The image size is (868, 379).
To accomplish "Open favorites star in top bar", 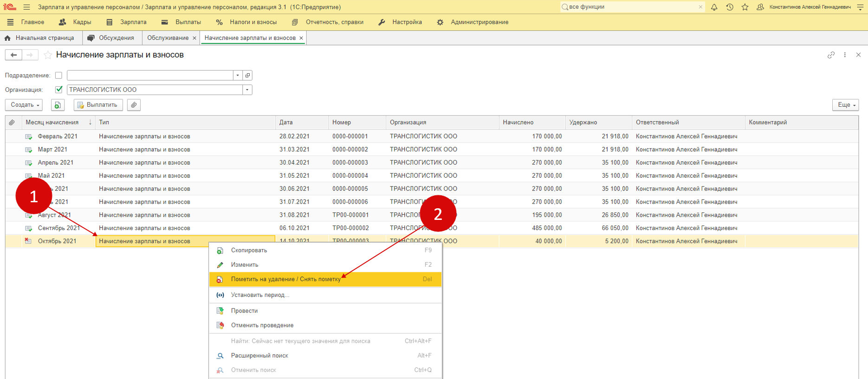I will click(x=745, y=7).
